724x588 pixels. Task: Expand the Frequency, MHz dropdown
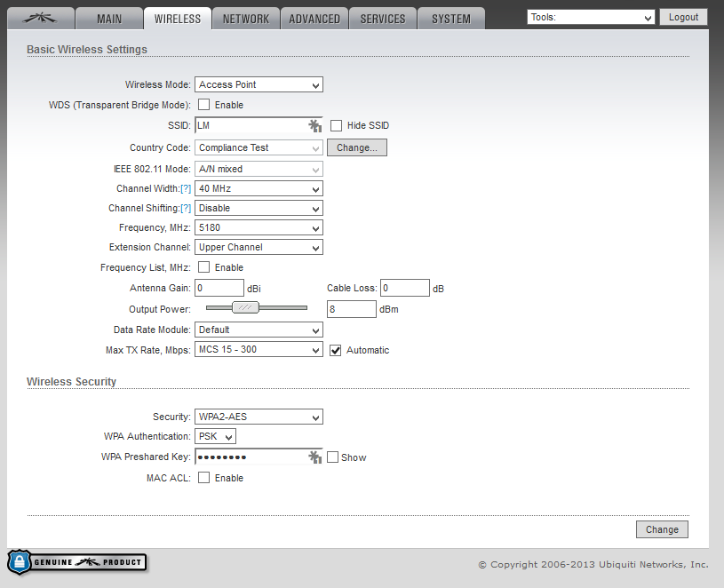[259, 228]
